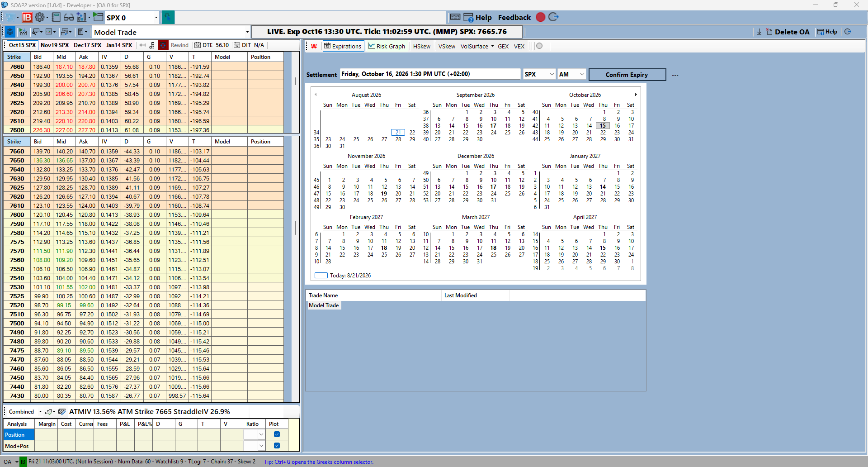
Task: Click the red W icon
Action: (314, 46)
